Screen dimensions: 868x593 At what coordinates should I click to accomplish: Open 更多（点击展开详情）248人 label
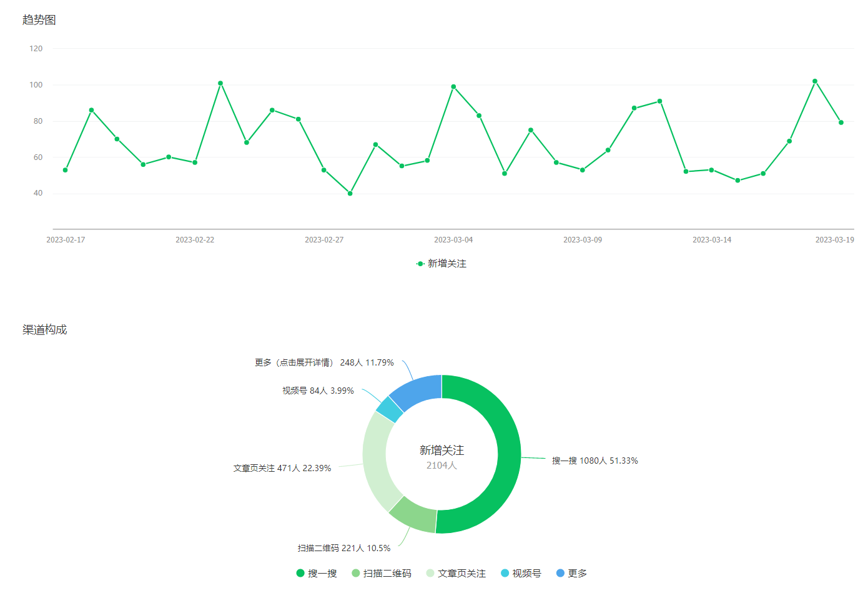click(x=324, y=362)
